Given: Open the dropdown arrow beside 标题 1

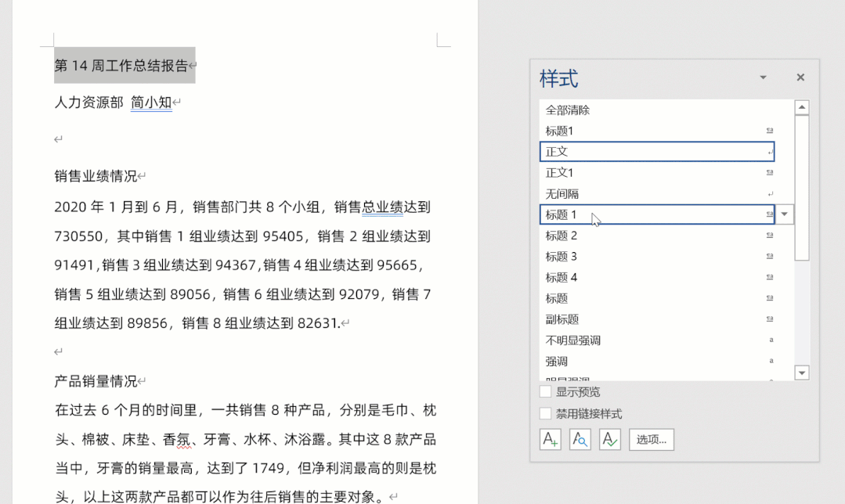Looking at the screenshot, I should [x=785, y=214].
